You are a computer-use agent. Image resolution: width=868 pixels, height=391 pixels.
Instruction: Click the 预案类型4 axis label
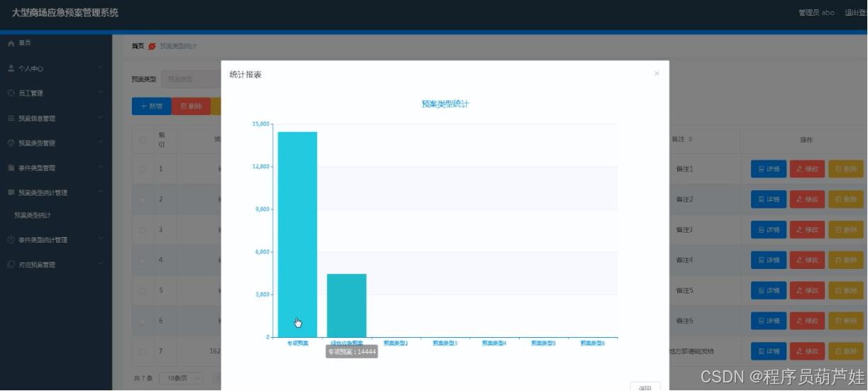[x=494, y=343]
